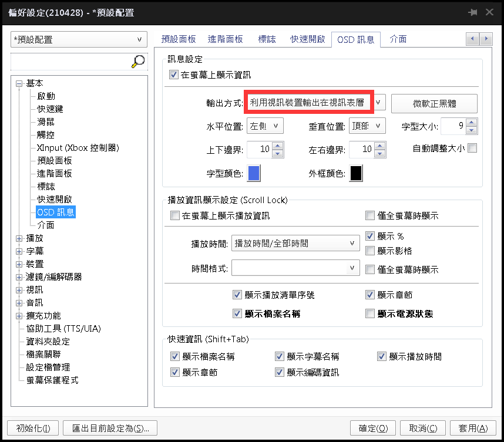Viewport: 504px width, 442px height.
Task: Increase 上下邊界 value
Action: pyautogui.click(x=278, y=146)
